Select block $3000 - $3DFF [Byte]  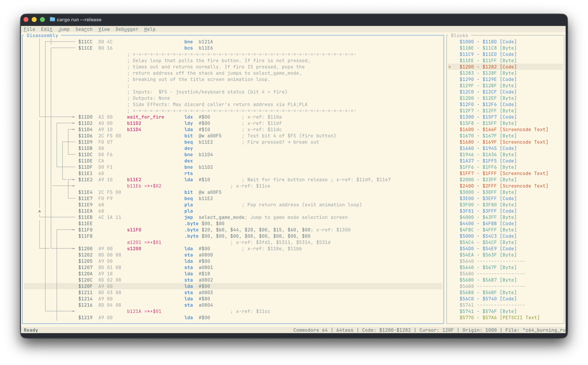pos(488,192)
